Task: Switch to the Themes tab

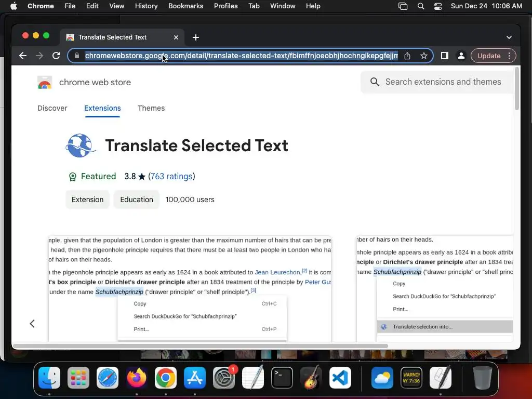Action: click(151, 108)
